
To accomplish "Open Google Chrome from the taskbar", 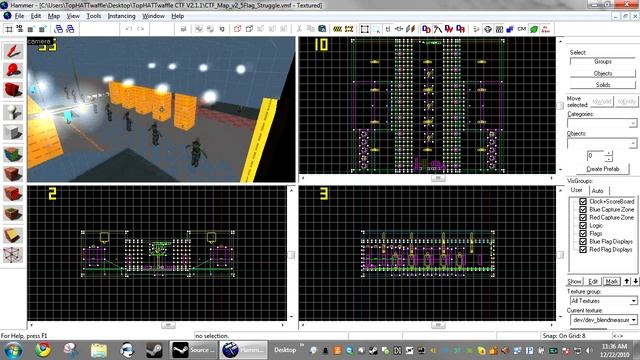I will click(x=43, y=350).
